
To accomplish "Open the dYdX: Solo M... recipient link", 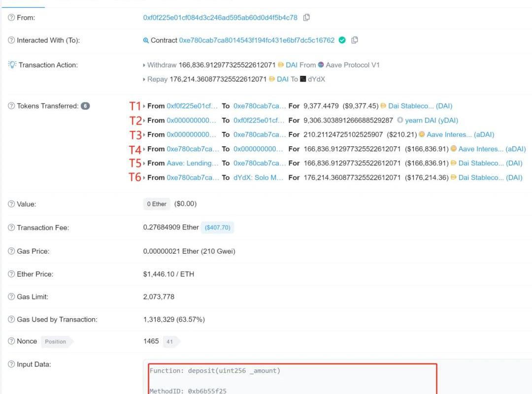I will click(x=258, y=177).
